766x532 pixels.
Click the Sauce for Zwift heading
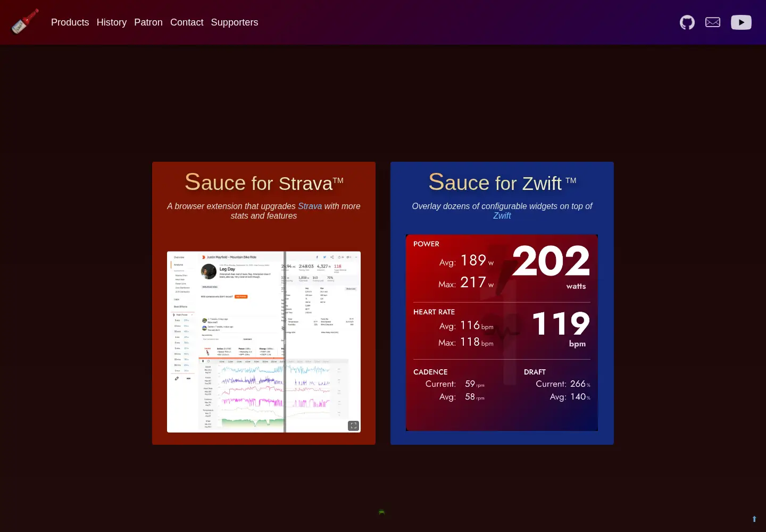coord(502,182)
